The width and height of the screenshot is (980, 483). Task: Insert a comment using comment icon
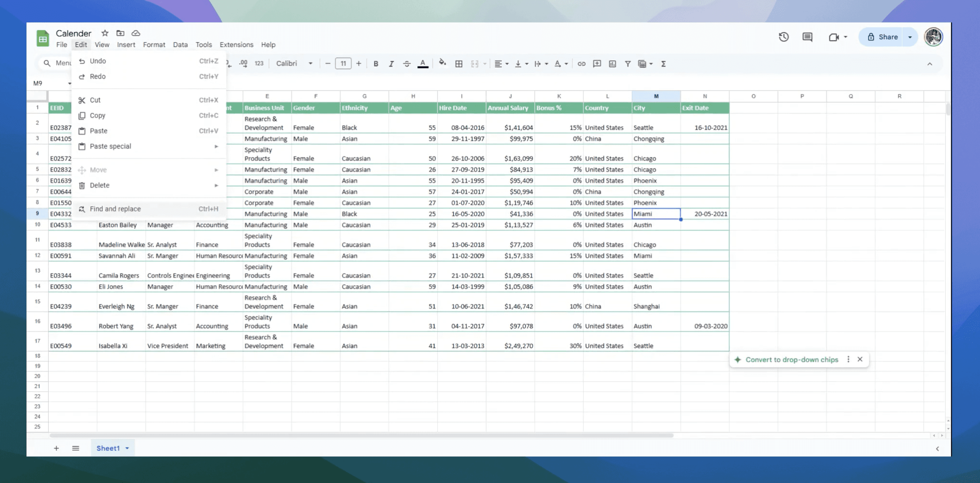tap(597, 64)
